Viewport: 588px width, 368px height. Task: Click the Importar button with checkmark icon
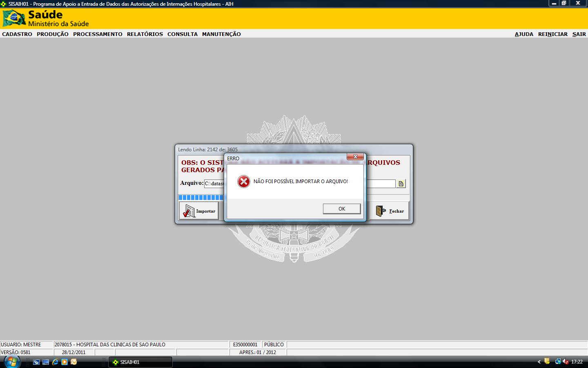point(199,211)
